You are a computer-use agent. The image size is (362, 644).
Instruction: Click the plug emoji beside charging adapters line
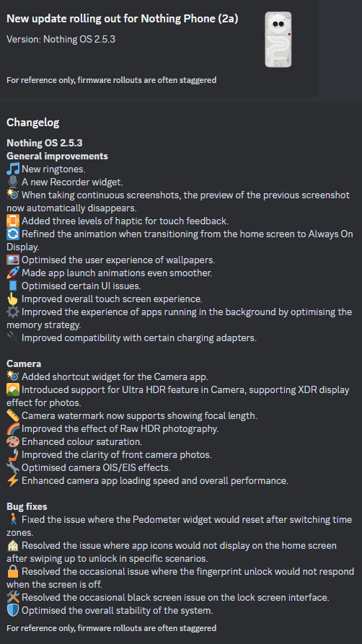click(13, 338)
